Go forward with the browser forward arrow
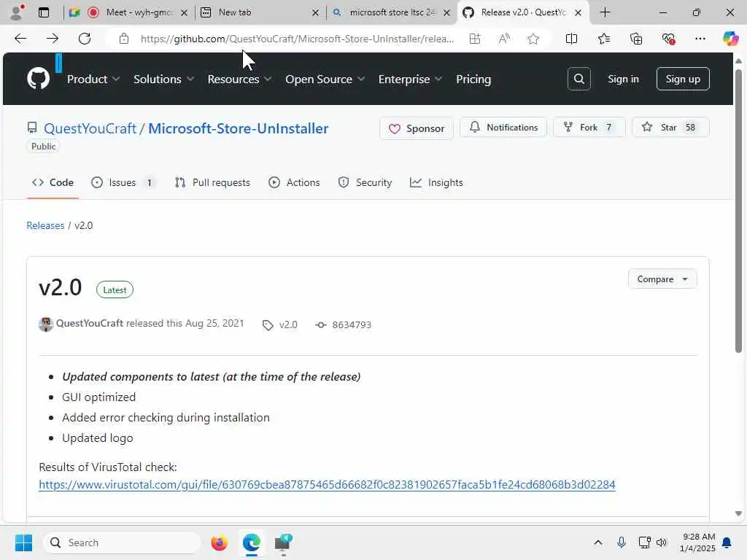This screenshot has height=560, width=747. click(x=53, y=39)
